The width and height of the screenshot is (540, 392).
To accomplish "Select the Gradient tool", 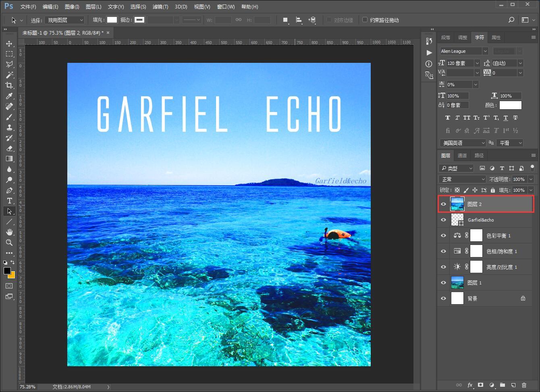I will (9, 159).
